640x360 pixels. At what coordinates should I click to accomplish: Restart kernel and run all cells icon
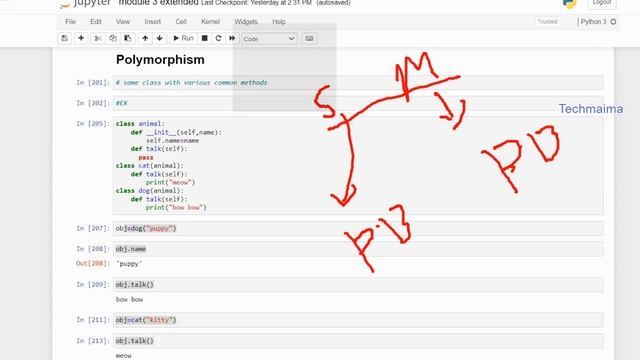232,38
